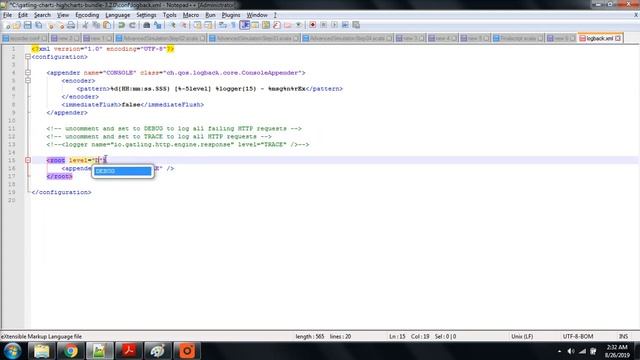Click the UTF-8-BOM encoding status entry
The width and height of the screenshot is (640, 360).
578,337
